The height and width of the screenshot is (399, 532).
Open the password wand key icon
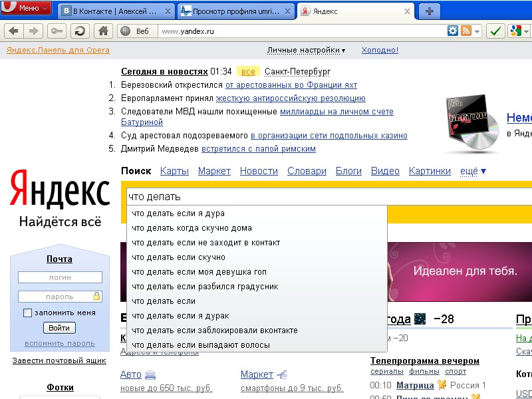[57, 31]
